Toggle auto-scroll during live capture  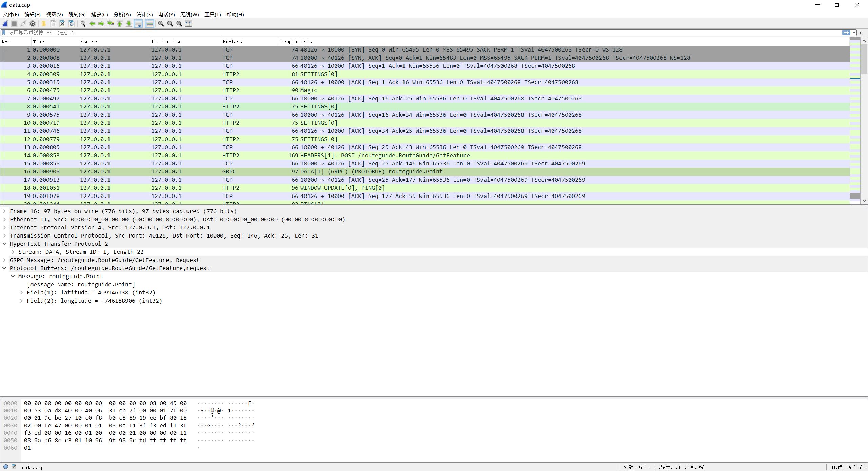pos(138,24)
